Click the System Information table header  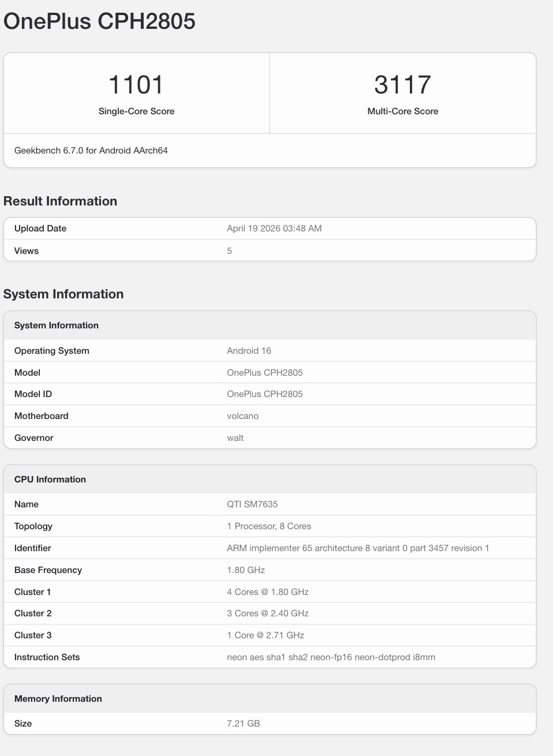[57, 325]
